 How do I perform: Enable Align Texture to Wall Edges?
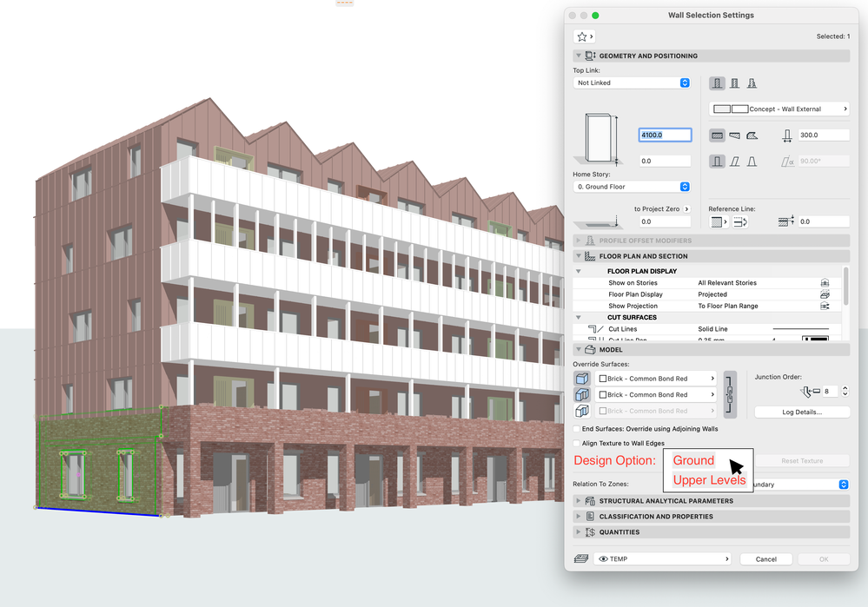coord(577,443)
